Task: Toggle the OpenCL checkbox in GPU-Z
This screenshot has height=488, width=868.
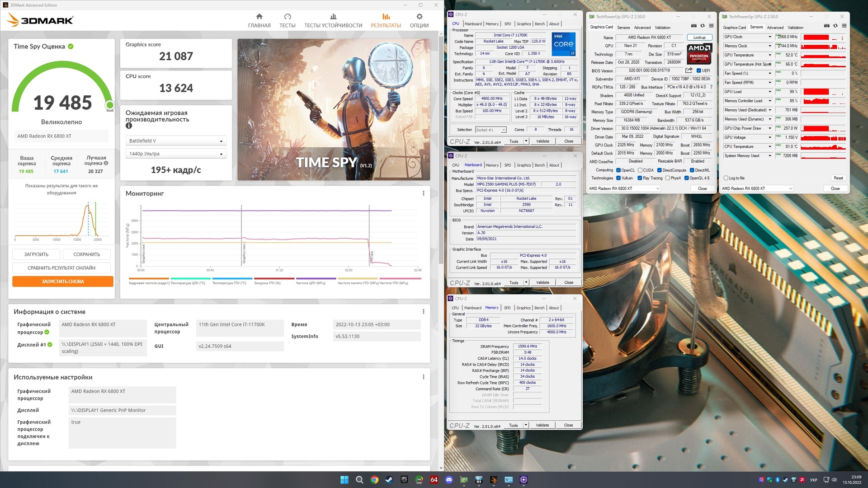Action: click(x=618, y=170)
